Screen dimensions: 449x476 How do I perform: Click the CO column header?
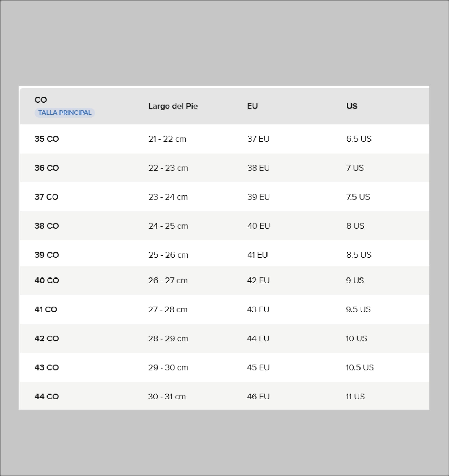coord(41,100)
